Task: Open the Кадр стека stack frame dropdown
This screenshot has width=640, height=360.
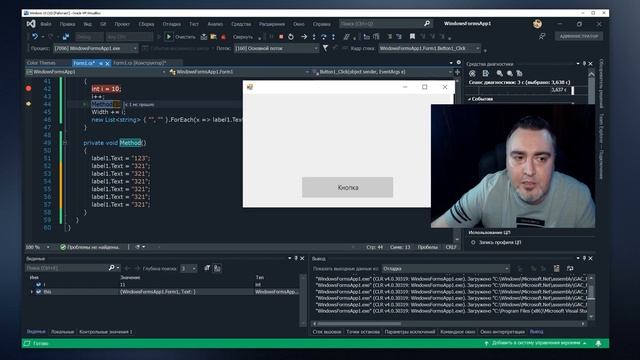Action: (430, 48)
